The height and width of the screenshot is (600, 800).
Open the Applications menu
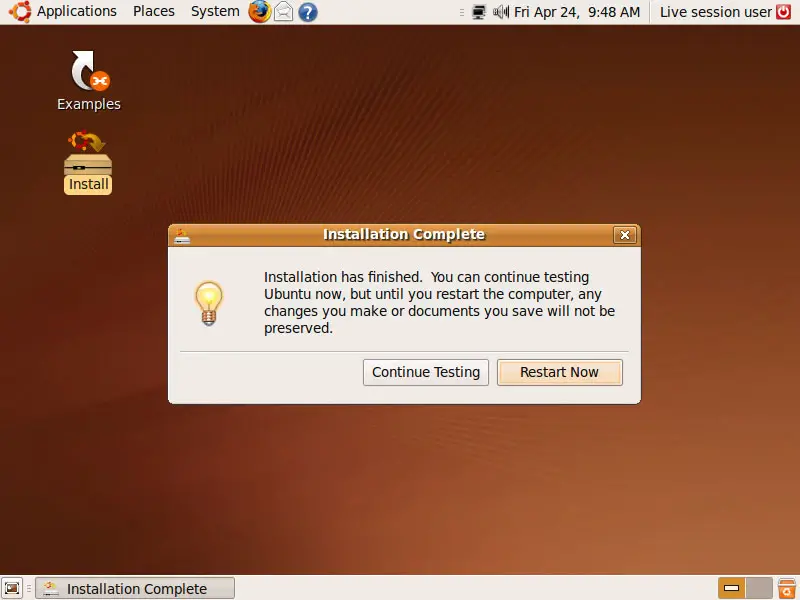tap(77, 11)
